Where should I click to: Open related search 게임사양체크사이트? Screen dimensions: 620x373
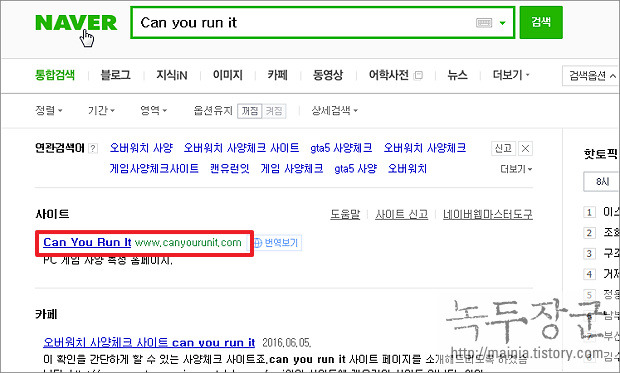pos(154,169)
